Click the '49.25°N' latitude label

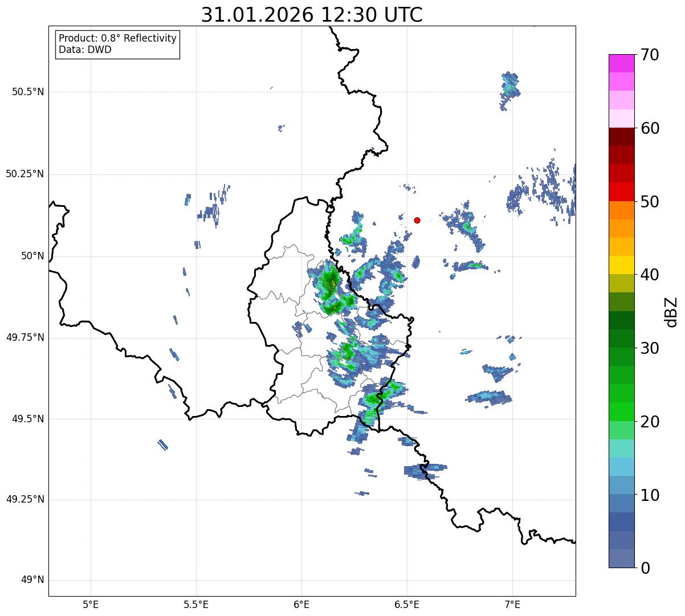tap(25, 500)
